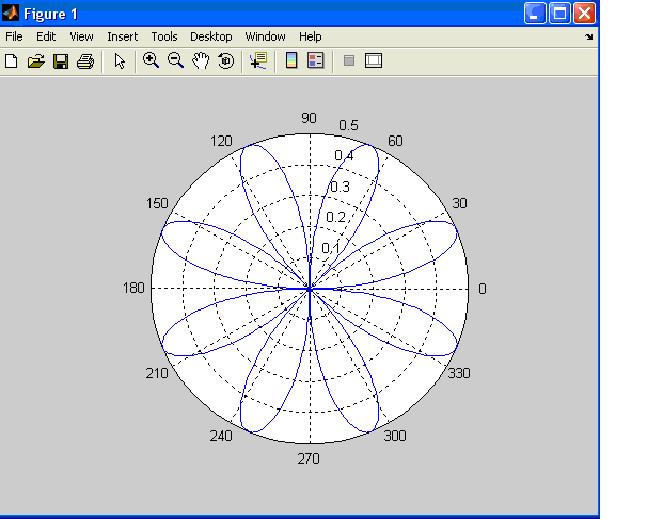
Task: Select the Pan hand tool
Action: [201, 61]
